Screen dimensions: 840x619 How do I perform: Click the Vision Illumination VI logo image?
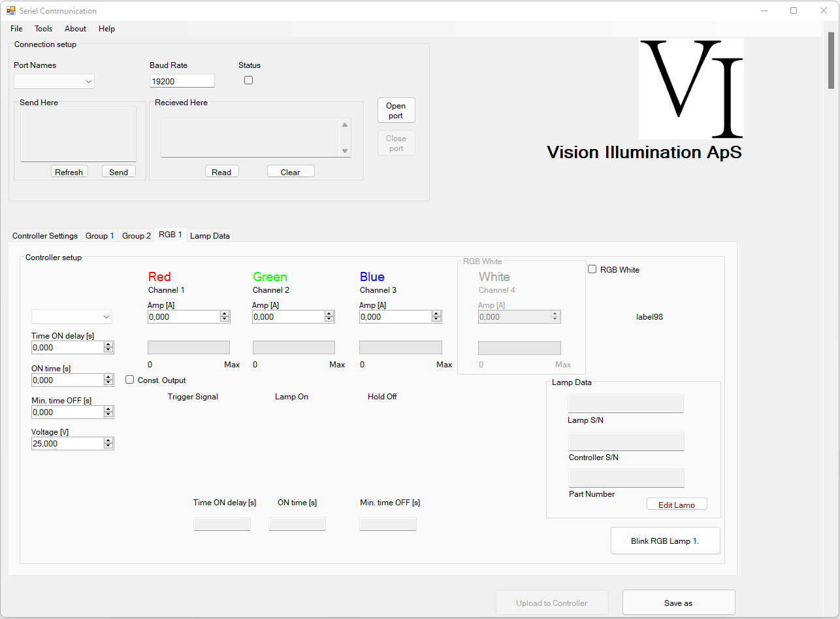pos(691,88)
